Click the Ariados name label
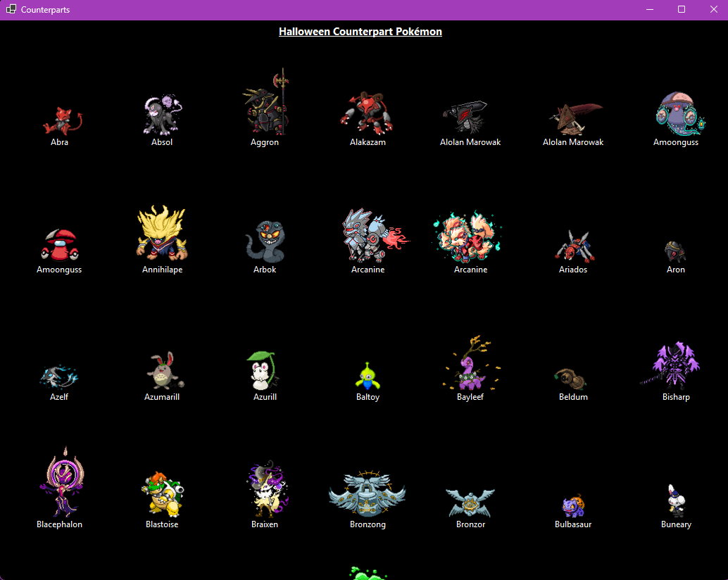Image resolution: width=728 pixels, height=580 pixels. pyautogui.click(x=573, y=270)
